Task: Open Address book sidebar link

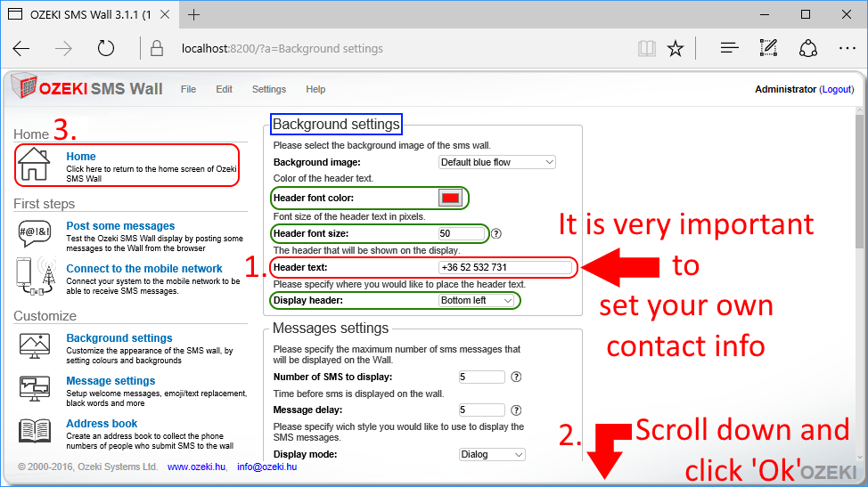Action: point(102,424)
